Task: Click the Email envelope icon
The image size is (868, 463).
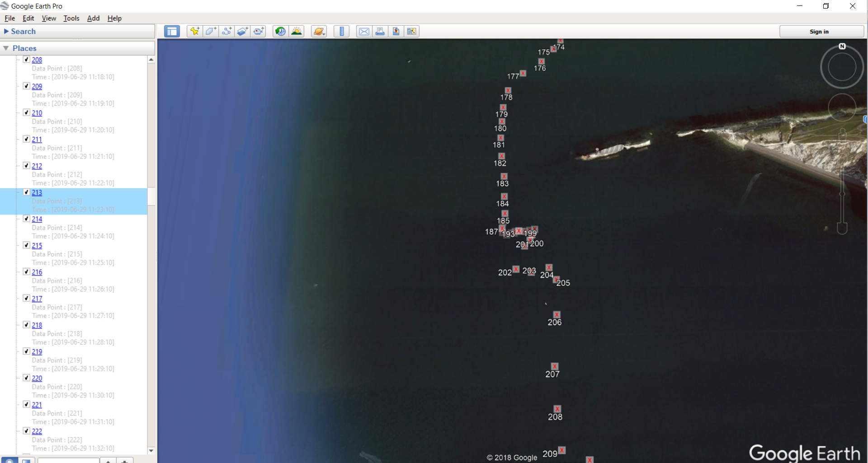Action: point(364,32)
